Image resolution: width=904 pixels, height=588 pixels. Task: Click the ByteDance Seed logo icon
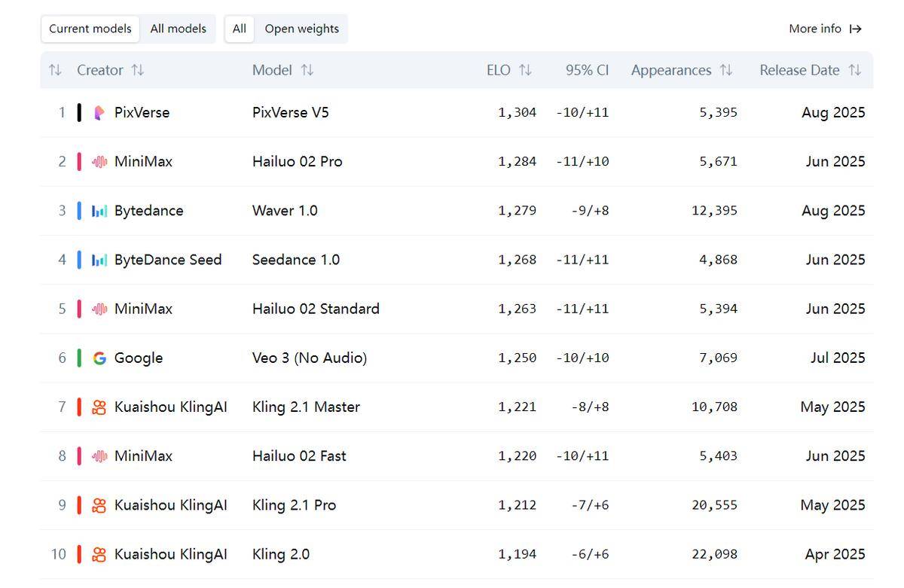[99, 260]
